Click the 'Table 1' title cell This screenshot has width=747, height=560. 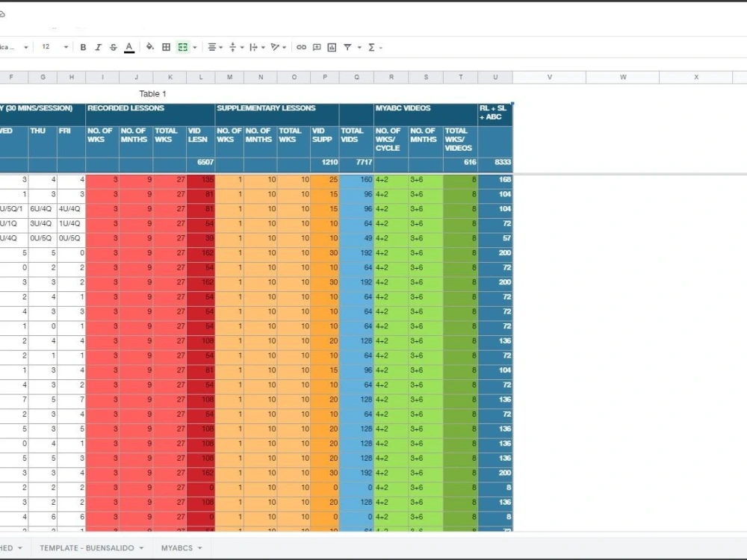(152, 94)
